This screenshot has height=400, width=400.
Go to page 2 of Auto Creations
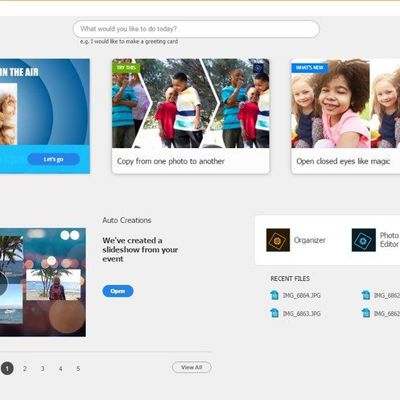(x=25, y=368)
